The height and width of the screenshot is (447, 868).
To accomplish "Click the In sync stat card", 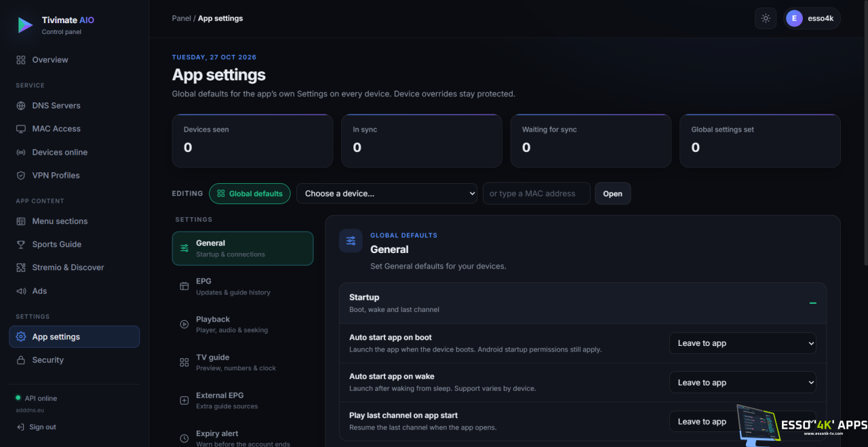I will pyautogui.click(x=422, y=140).
